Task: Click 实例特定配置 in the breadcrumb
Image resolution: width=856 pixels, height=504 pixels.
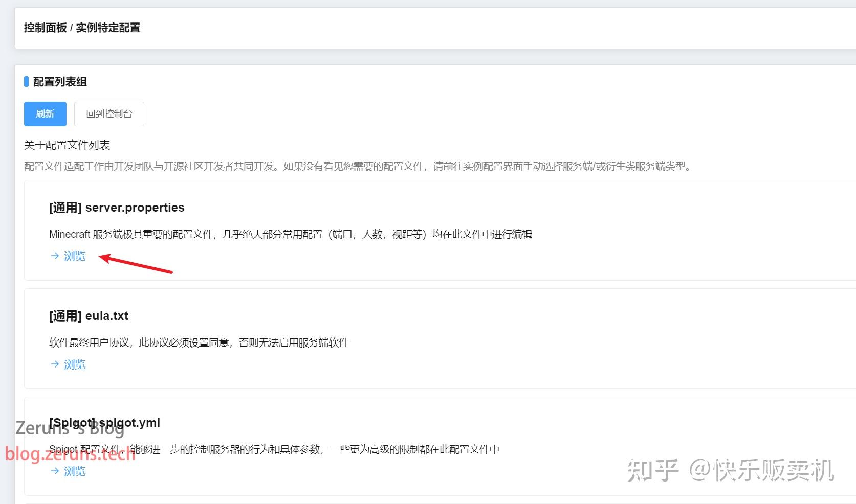Action: click(x=108, y=28)
